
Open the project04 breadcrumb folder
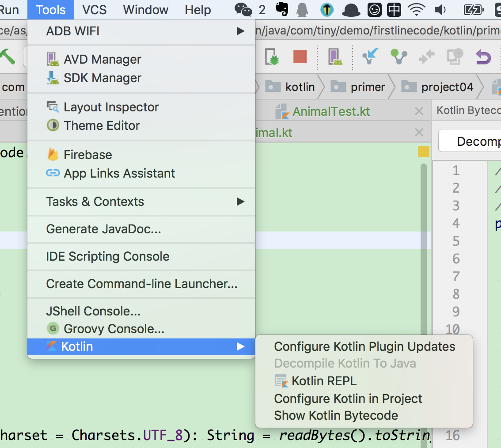[448, 87]
